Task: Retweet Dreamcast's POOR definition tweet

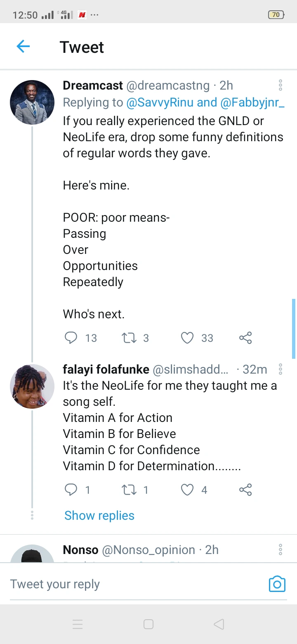Action: pyautogui.click(x=129, y=338)
